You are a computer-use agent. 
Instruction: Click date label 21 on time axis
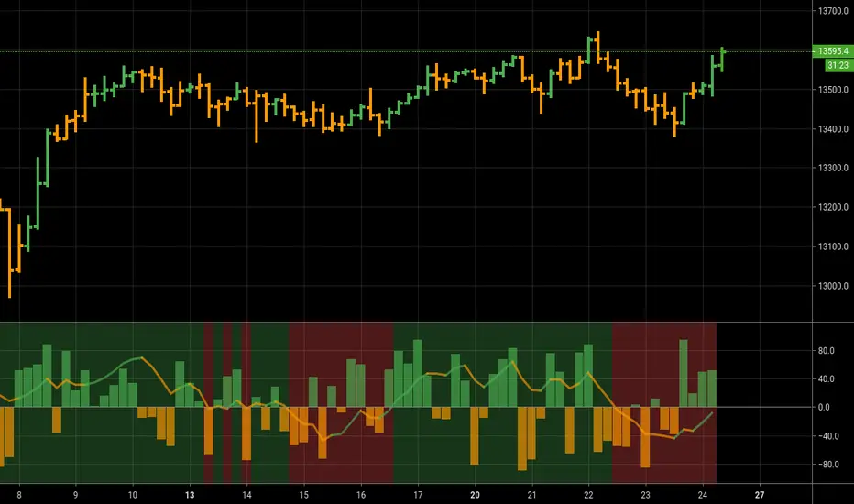pyautogui.click(x=531, y=495)
